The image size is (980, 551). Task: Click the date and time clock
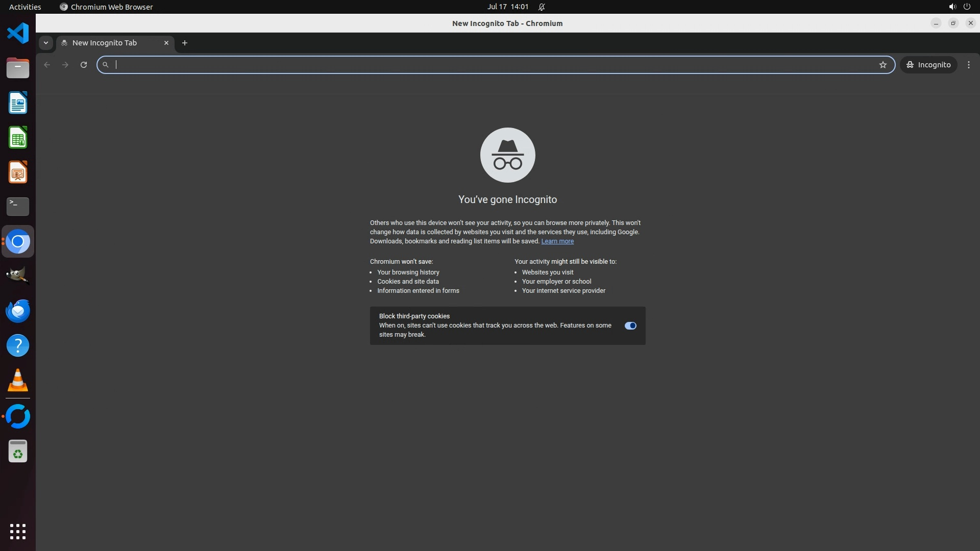pyautogui.click(x=507, y=7)
